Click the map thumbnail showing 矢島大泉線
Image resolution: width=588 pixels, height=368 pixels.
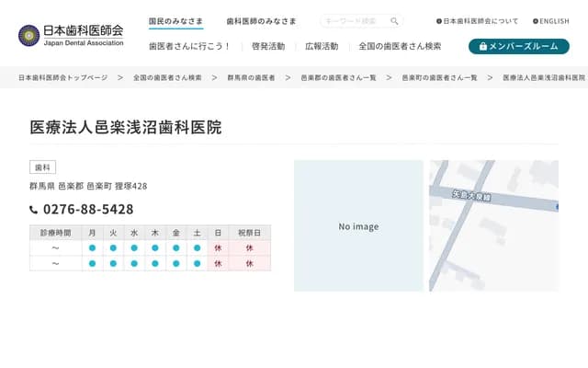click(x=493, y=225)
